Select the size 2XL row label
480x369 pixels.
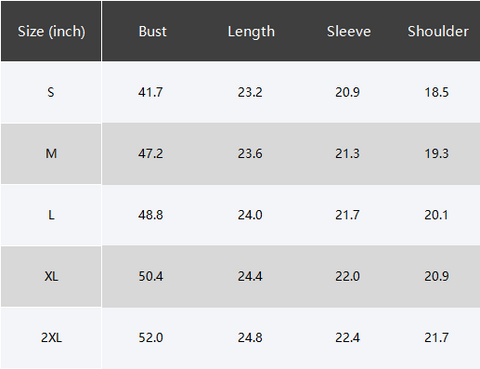[51, 338]
